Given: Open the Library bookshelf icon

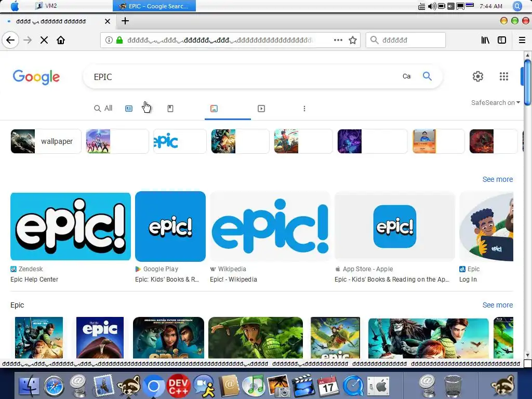Looking at the screenshot, I should coord(485,40).
